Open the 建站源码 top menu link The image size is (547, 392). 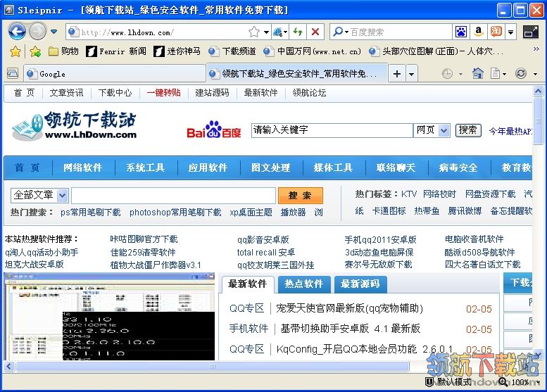212,93
